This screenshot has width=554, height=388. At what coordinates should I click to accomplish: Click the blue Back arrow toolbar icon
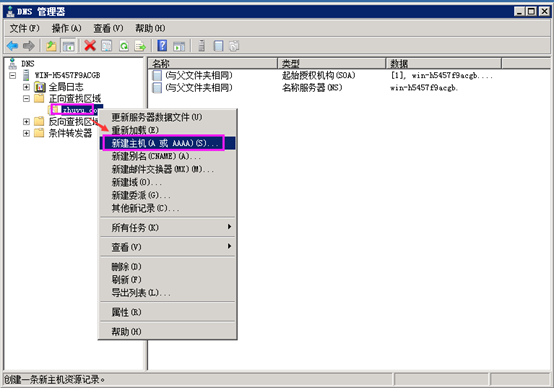tap(13, 46)
